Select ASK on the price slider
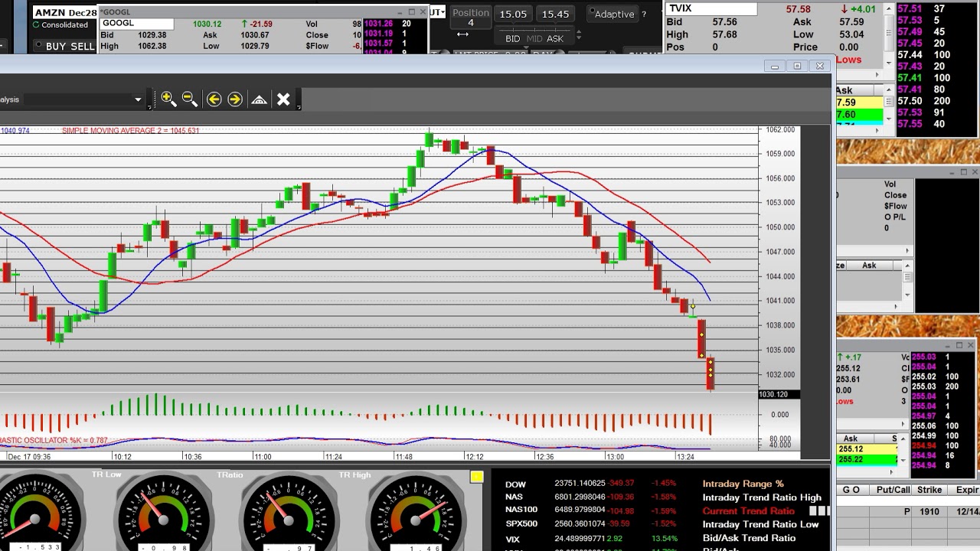Screen dimensions: 980x551 click(x=555, y=38)
